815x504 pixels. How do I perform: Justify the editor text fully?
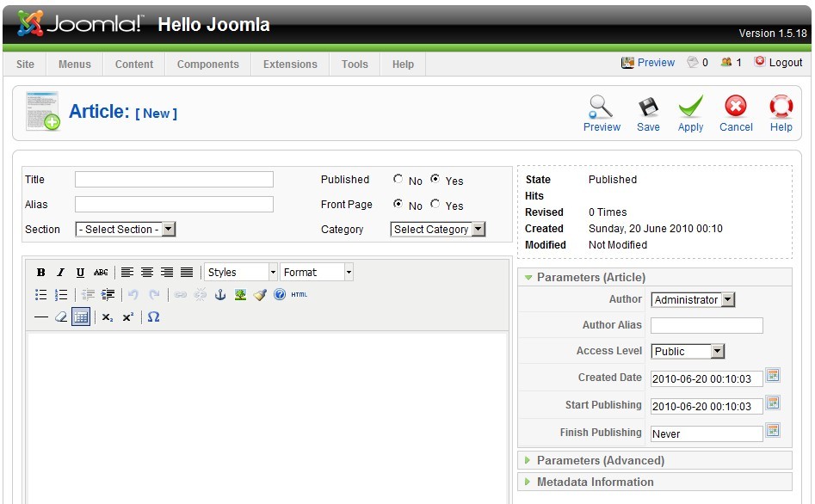[x=187, y=273]
